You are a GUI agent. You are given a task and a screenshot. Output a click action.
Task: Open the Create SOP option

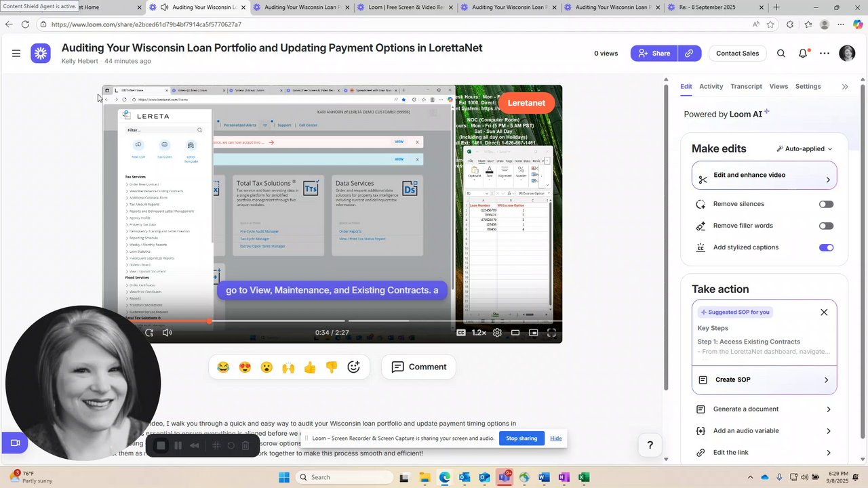(x=764, y=380)
